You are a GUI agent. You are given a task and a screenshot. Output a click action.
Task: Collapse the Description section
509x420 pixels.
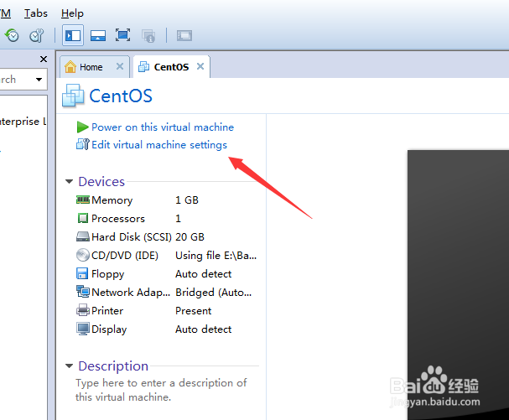pyautogui.click(x=69, y=366)
